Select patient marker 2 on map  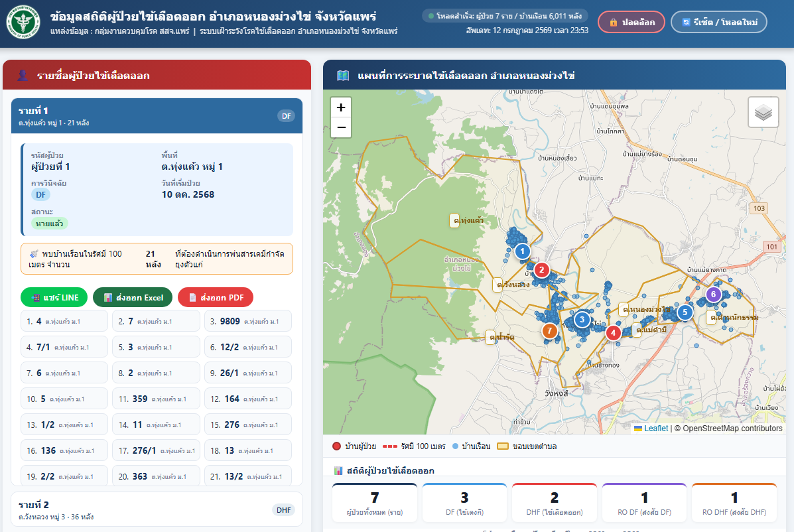541,269
